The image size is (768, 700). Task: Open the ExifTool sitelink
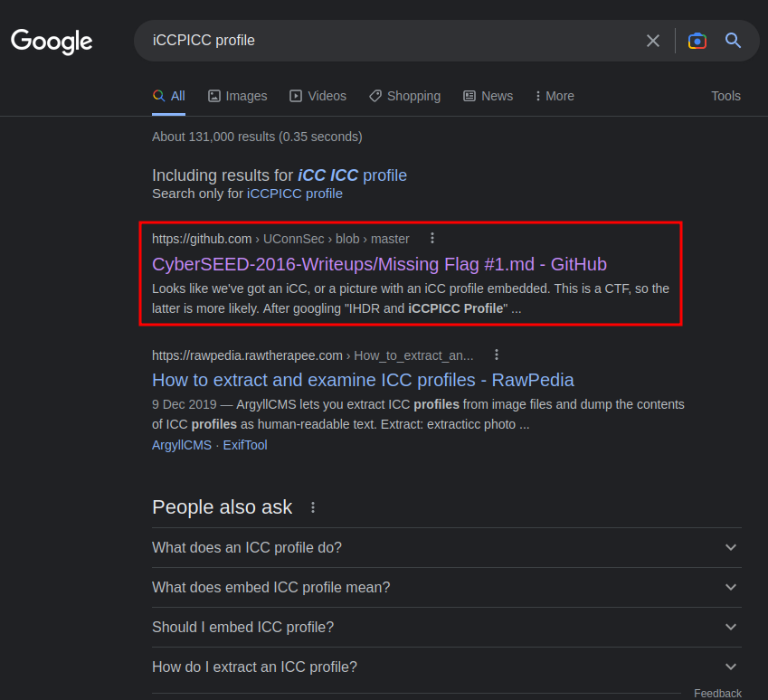pyautogui.click(x=245, y=445)
